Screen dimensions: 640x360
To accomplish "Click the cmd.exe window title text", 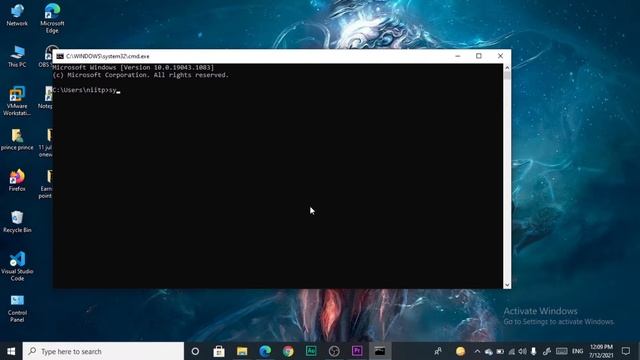I will 108,56.
